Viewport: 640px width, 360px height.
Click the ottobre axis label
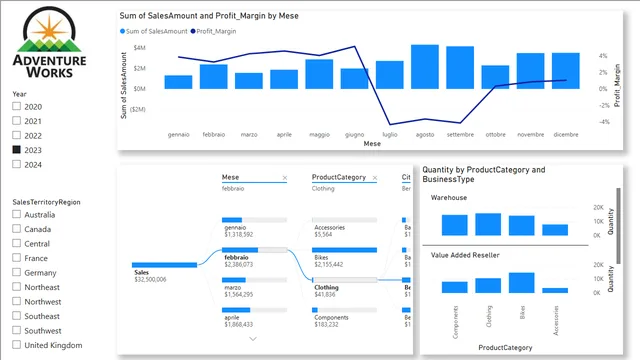496,134
